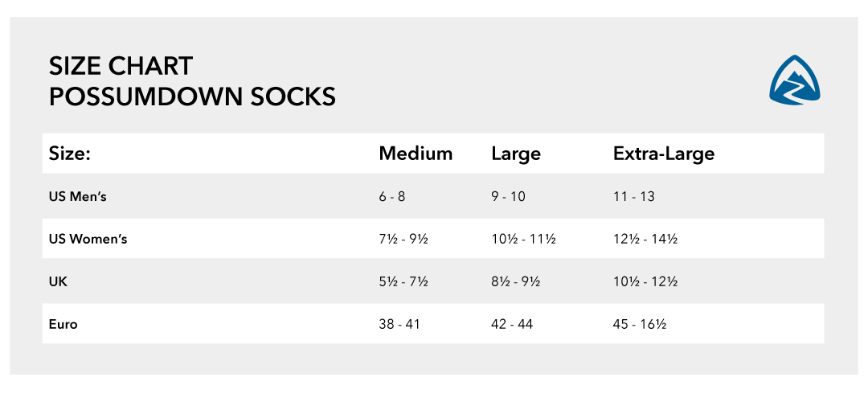Image resolution: width=868 pixels, height=402 pixels.
Task: Click the SIZE CHART POSSUMDOWN SOCKS title
Action: (x=192, y=81)
